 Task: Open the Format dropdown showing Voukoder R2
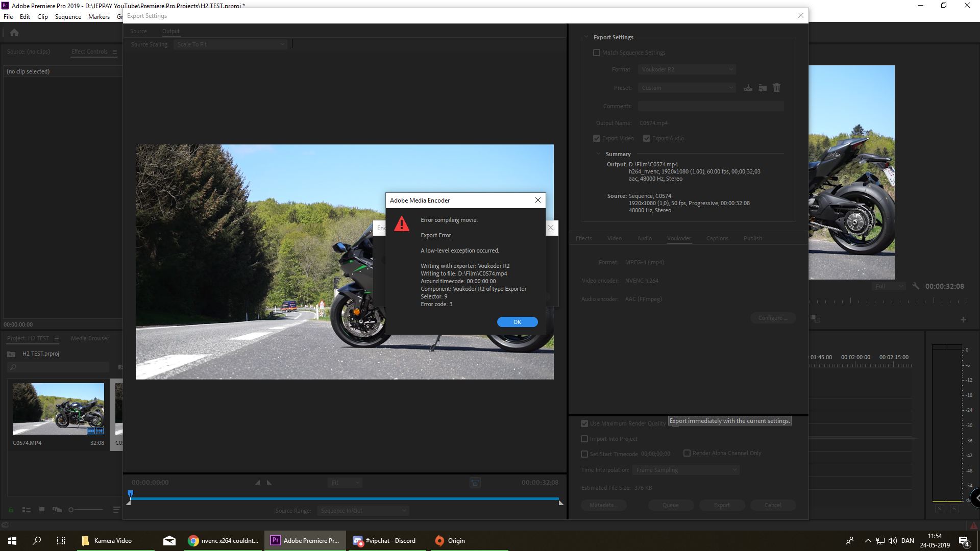pyautogui.click(x=687, y=69)
